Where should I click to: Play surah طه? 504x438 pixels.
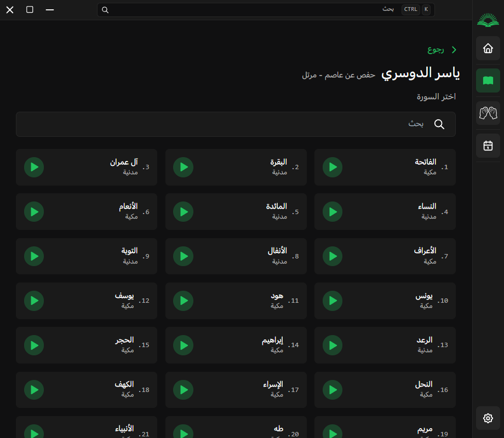pyautogui.click(x=183, y=433)
